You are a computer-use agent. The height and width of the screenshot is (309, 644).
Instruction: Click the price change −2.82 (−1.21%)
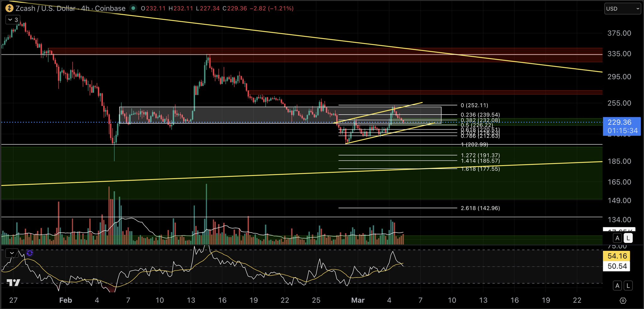tap(272, 8)
